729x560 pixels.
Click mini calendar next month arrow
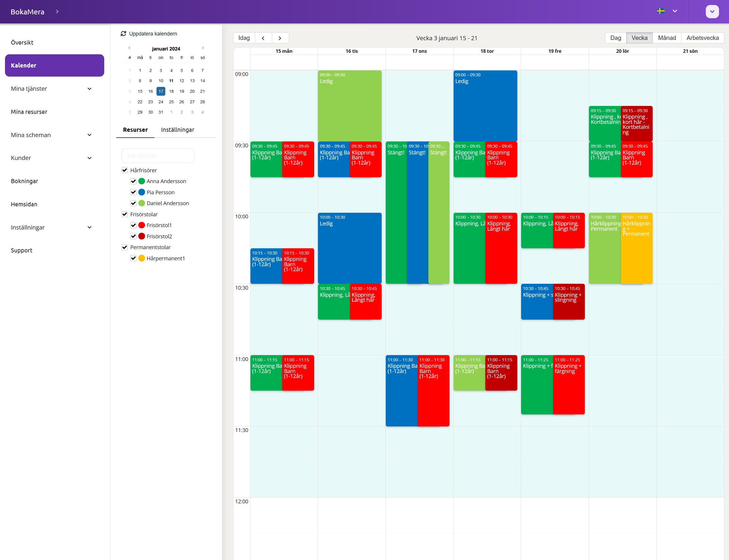pyautogui.click(x=203, y=48)
